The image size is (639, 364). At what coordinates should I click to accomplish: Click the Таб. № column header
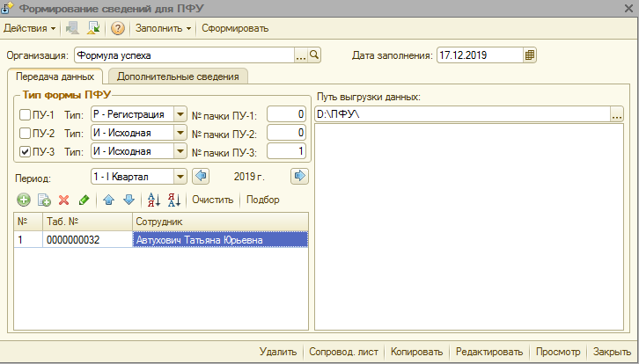[x=87, y=222]
